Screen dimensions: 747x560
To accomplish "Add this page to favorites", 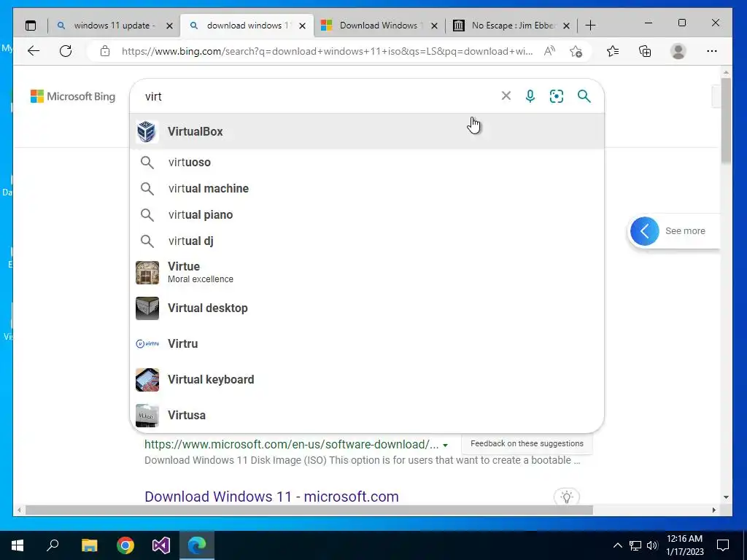I will 576,51.
